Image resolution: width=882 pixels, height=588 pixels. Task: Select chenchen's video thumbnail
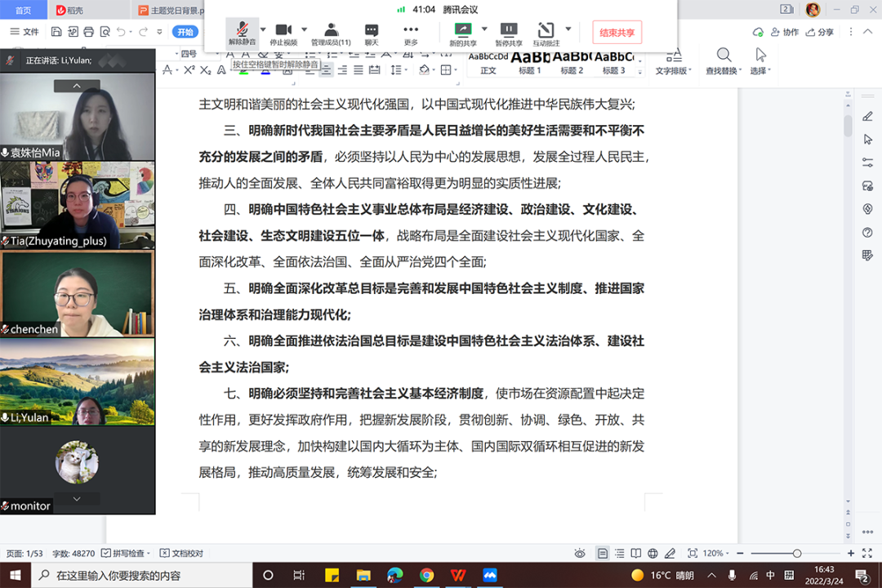click(x=78, y=294)
